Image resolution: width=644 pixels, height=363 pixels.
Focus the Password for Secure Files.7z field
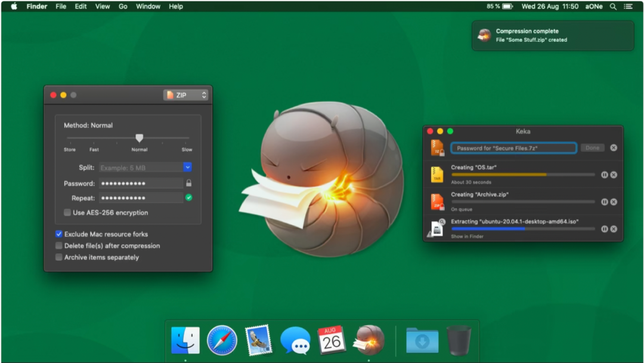513,148
